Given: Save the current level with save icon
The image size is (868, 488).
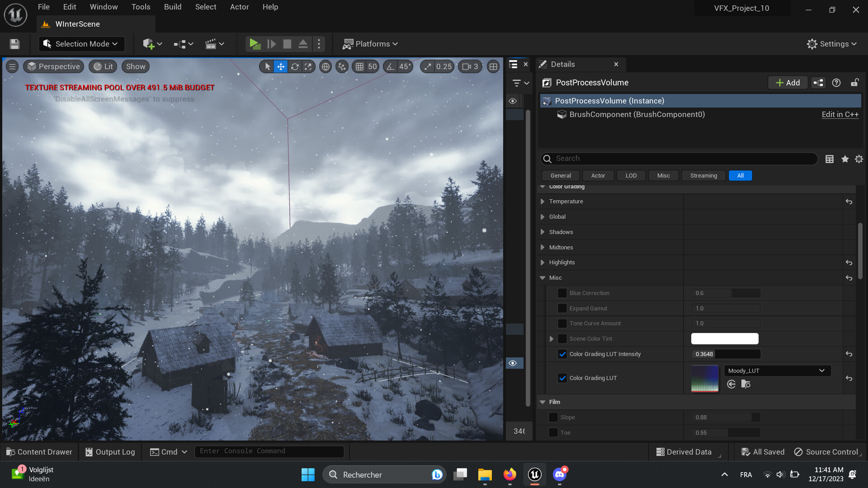Looking at the screenshot, I should pyautogui.click(x=14, y=43).
